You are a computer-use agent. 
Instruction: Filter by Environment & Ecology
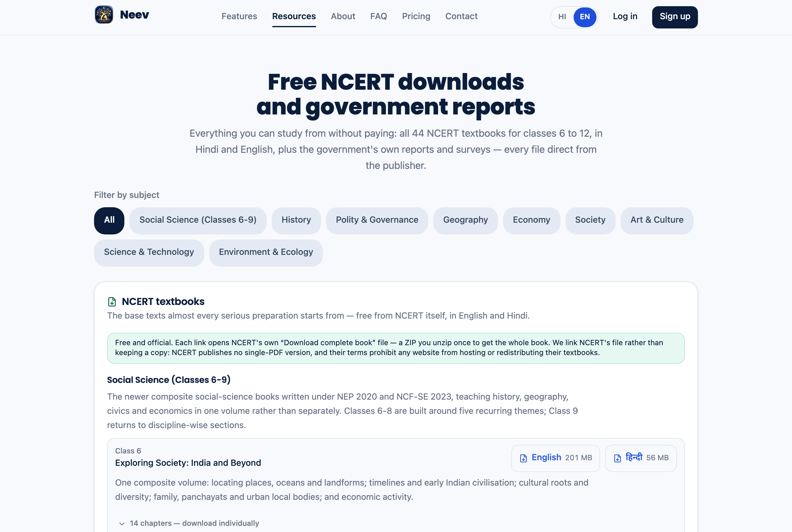(x=266, y=253)
